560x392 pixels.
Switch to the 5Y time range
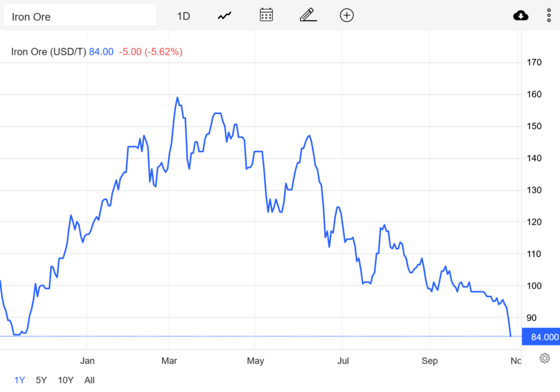tap(41, 380)
